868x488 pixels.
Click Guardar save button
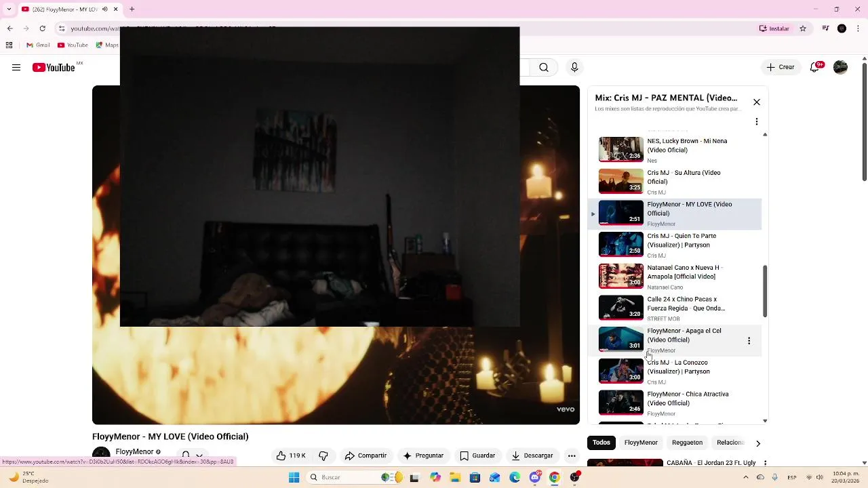(x=477, y=455)
